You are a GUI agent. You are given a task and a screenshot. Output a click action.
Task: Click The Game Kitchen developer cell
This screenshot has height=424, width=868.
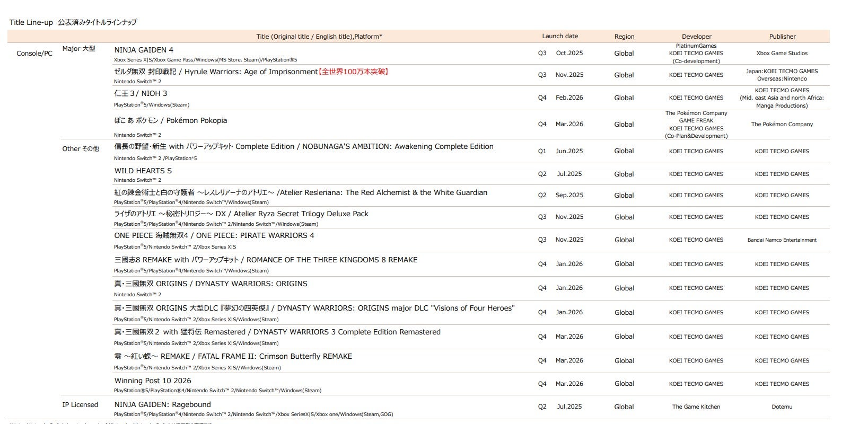(x=696, y=407)
